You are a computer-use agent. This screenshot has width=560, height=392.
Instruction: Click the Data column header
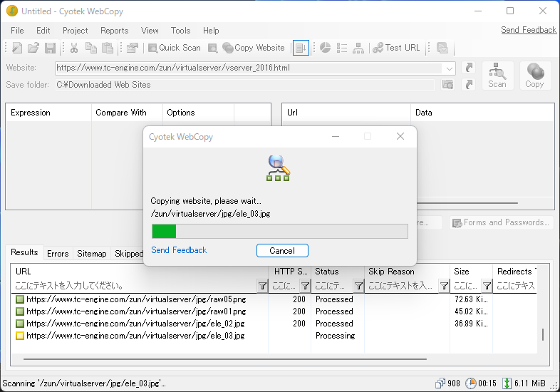(x=482, y=113)
